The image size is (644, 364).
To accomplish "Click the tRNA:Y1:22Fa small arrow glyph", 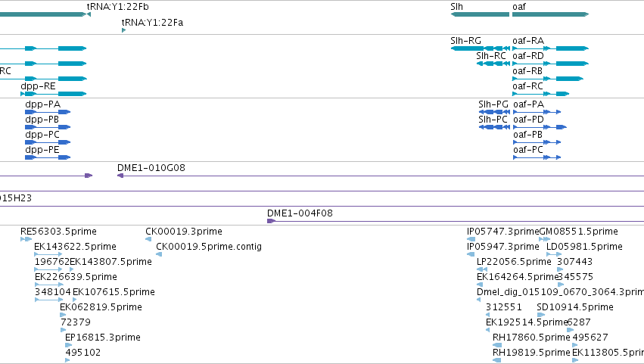I will 123,30.
